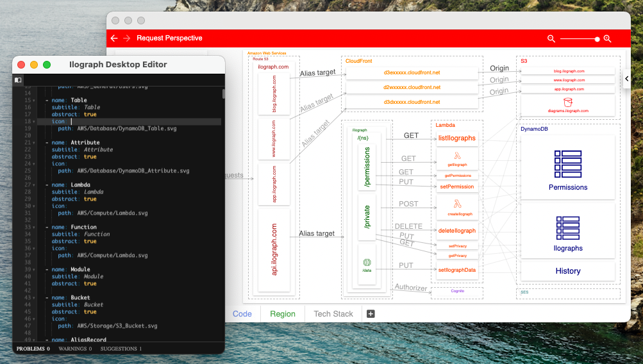The width and height of the screenshot is (643, 364).
Task: Select the setPermission Lambda node
Action: click(x=457, y=186)
